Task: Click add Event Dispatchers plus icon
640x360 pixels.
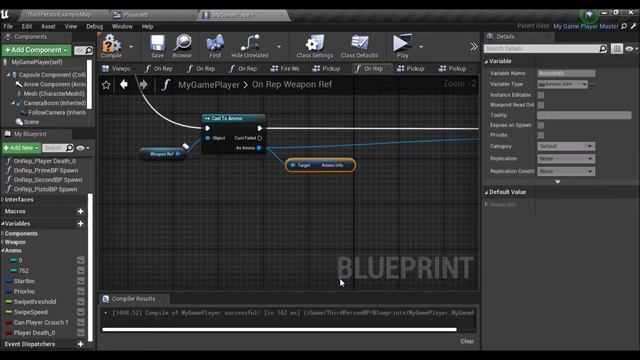Action: pos(80,344)
